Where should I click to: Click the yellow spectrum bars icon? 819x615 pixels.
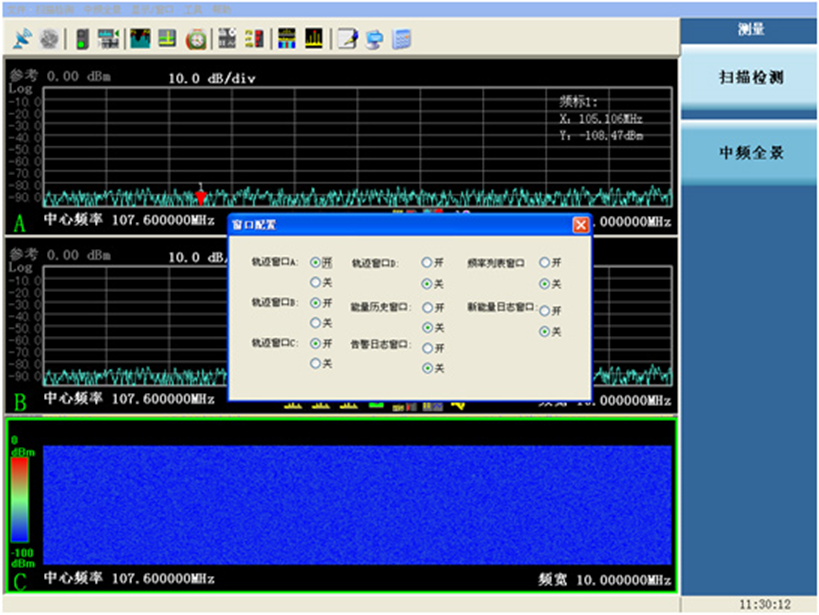(314, 39)
